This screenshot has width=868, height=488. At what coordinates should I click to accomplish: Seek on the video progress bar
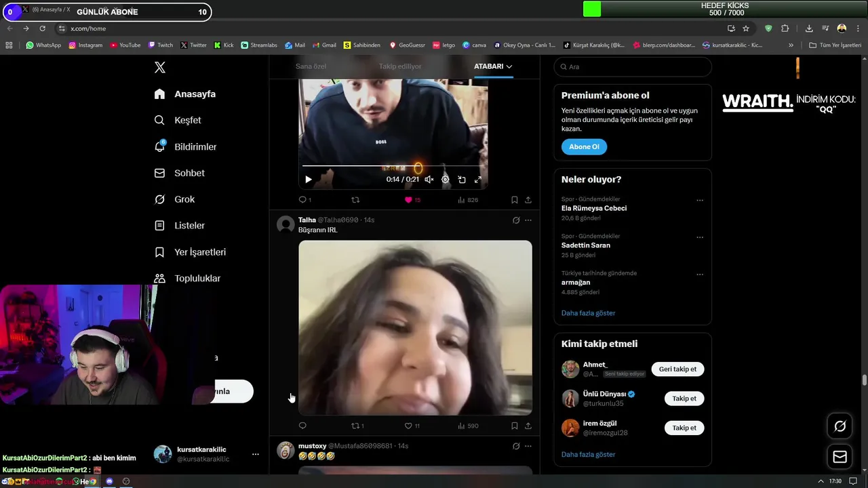393,166
